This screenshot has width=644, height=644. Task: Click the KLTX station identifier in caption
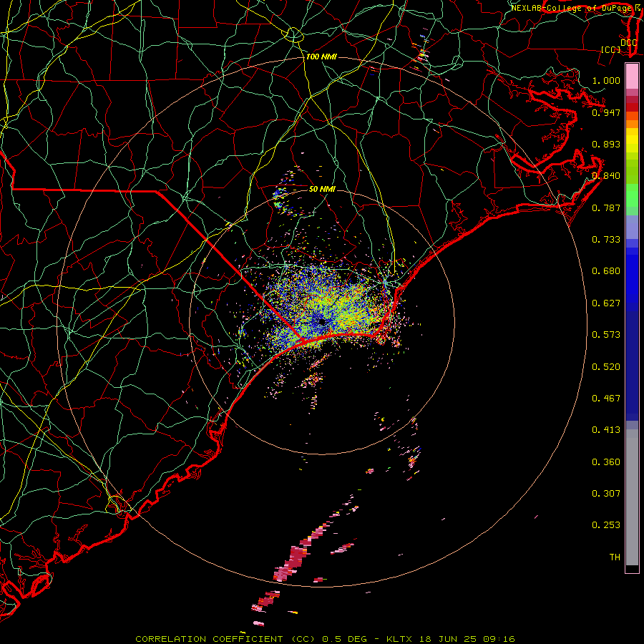pyautogui.click(x=401, y=639)
